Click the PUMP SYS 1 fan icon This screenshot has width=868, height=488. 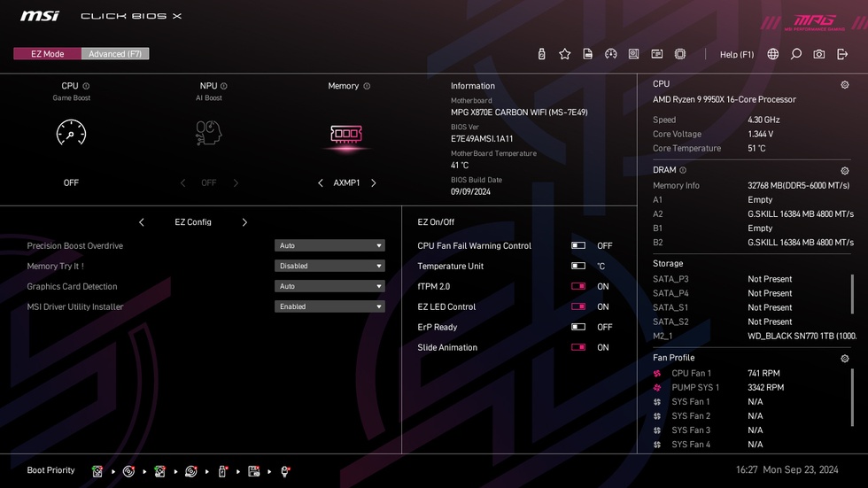coord(657,388)
